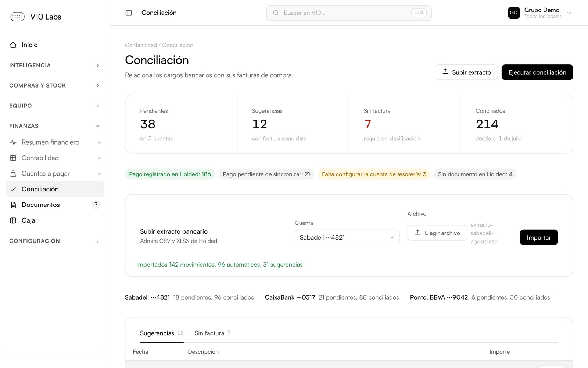Image resolution: width=588 pixels, height=368 pixels.
Task: Open the Cuenta dropdown Sabadell 4821
Action: 347,237
